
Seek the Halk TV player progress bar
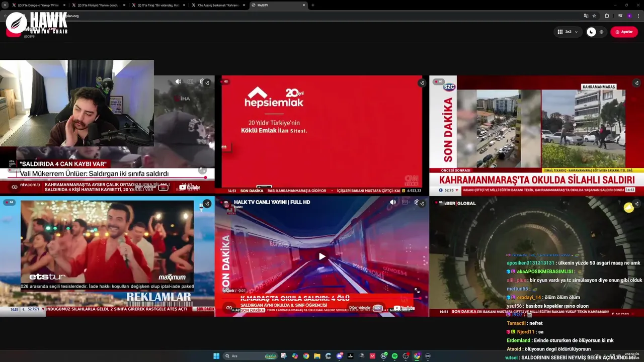point(322,298)
